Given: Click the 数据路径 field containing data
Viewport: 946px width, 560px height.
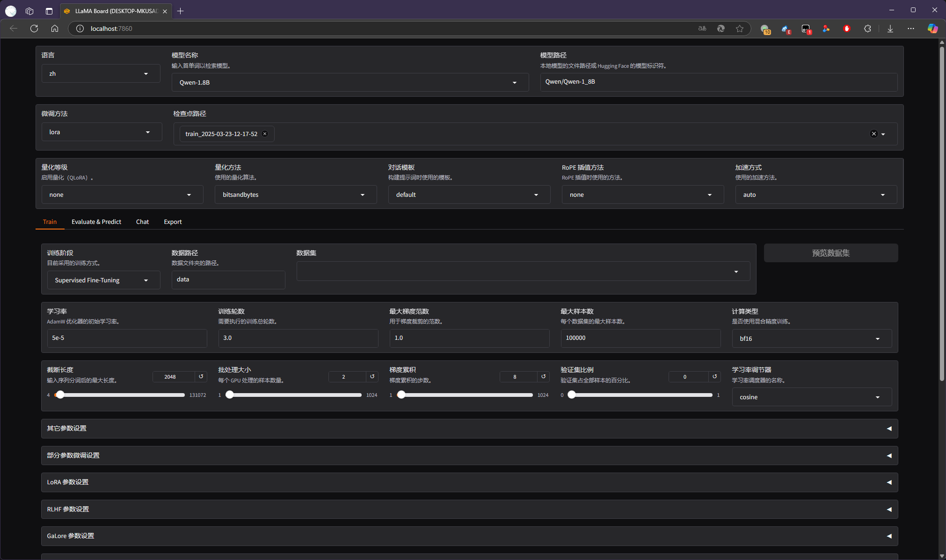Looking at the screenshot, I should [228, 280].
